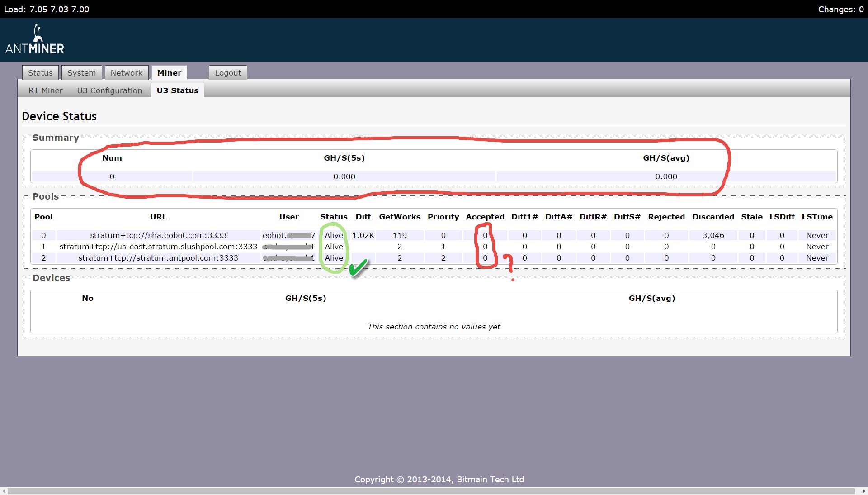Click the Alive status of pool 0
The height and width of the screenshot is (495, 868).
pos(334,235)
